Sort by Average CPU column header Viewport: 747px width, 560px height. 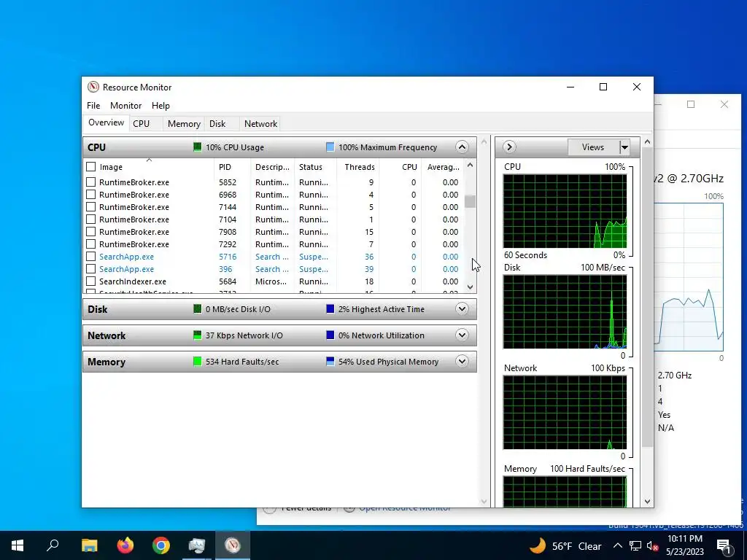tap(443, 167)
